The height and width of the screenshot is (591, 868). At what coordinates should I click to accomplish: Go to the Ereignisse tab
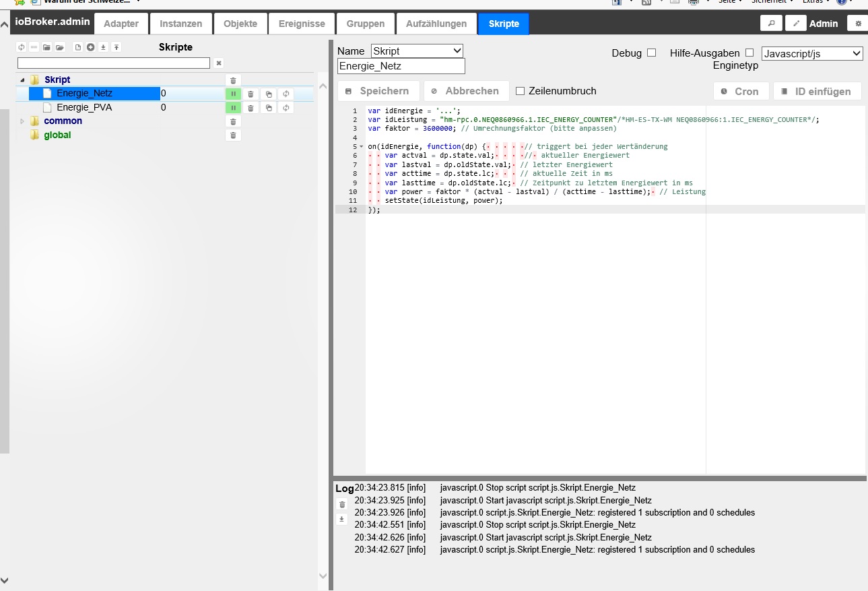tap(302, 24)
